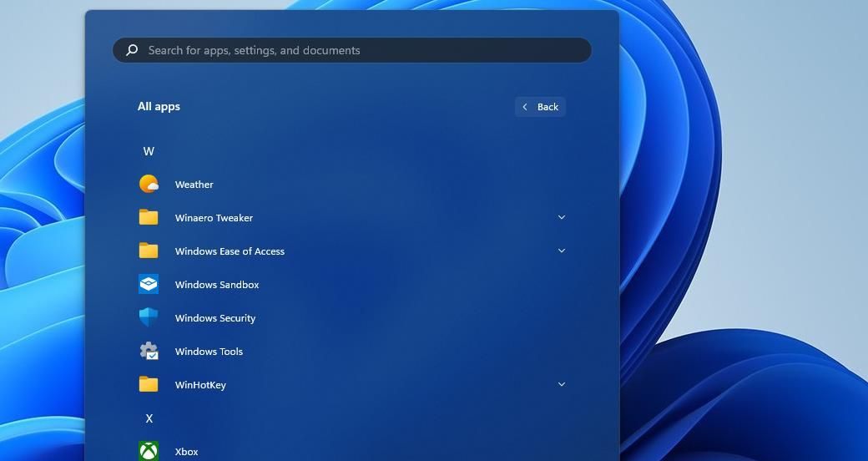The height and width of the screenshot is (461, 868).
Task: Click the W letter header
Action: pyautogui.click(x=149, y=151)
